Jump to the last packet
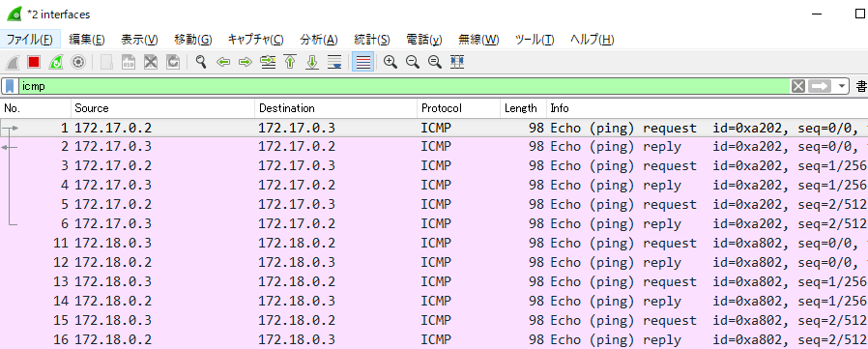 point(312,62)
